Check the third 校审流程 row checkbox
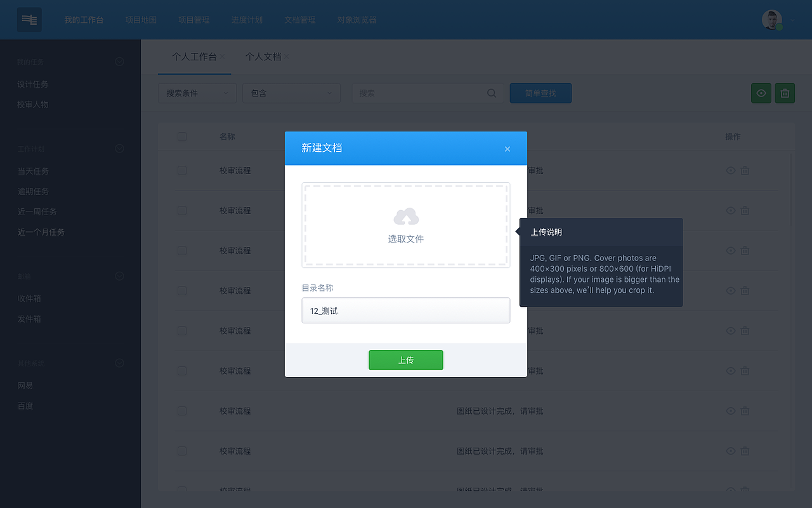 (x=182, y=250)
